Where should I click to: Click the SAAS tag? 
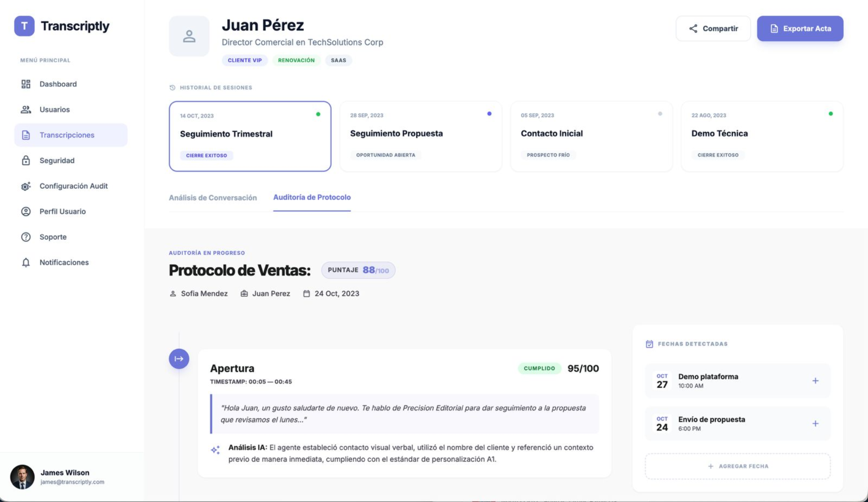pos(338,60)
